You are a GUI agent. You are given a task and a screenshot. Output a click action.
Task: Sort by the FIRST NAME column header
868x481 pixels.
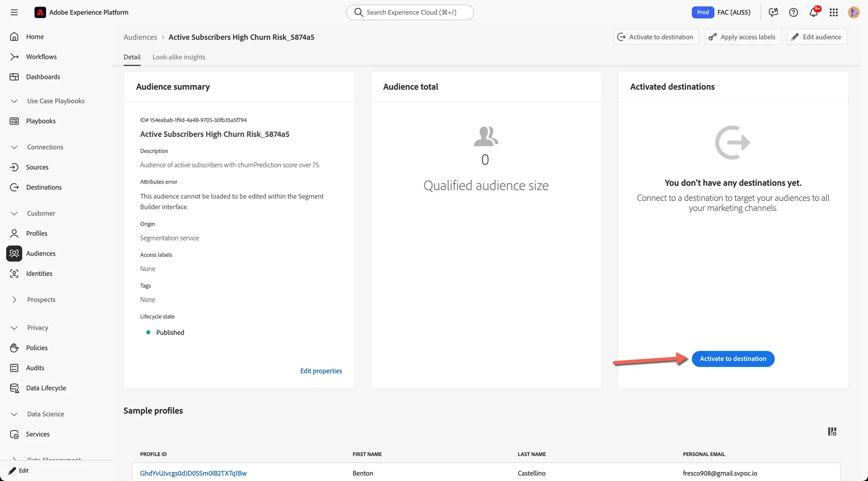coord(367,454)
